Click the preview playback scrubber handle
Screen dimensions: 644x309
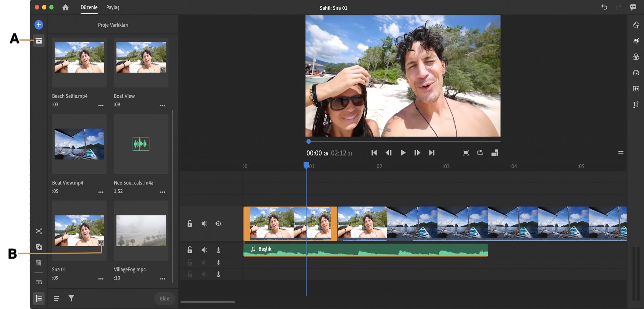click(x=309, y=141)
